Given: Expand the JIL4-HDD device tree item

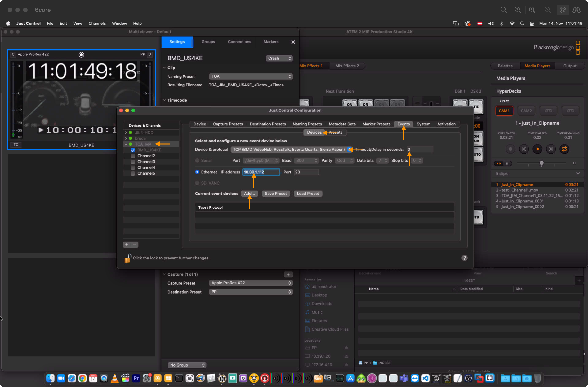Looking at the screenshot, I should [x=126, y=133].
